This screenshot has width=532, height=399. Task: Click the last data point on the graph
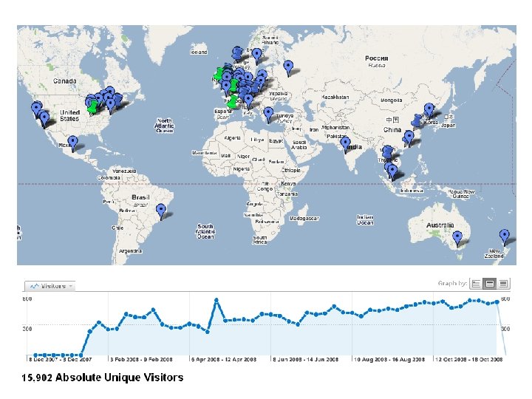pos(497,301)
